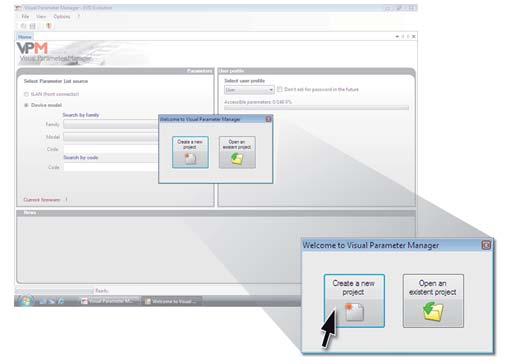Click the Code field under Search by code
This screenshot has height=364, width=512.
pyautogui.click(x=111, y=167)
